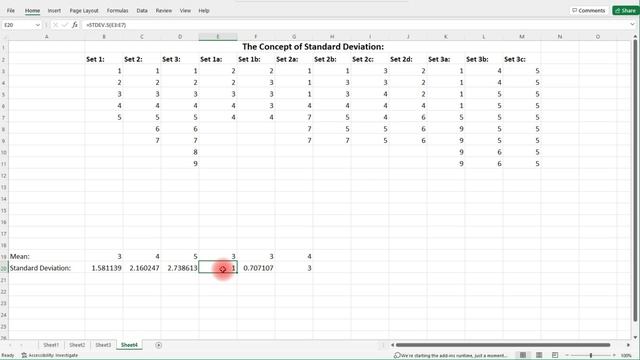Screen dimensions: 640x360
Task: Switch to Page Break Preview icon
Action: click(x=555, y=355)
